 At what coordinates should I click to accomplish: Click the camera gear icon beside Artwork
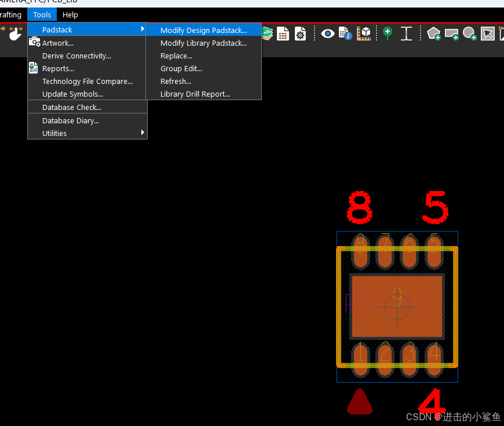pos(34,42)
